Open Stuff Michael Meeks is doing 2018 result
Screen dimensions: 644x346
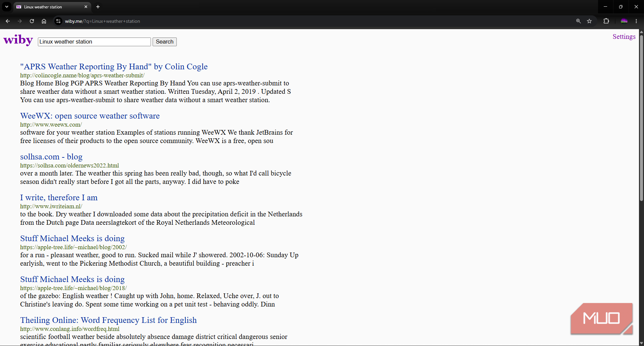click(72, 279)
